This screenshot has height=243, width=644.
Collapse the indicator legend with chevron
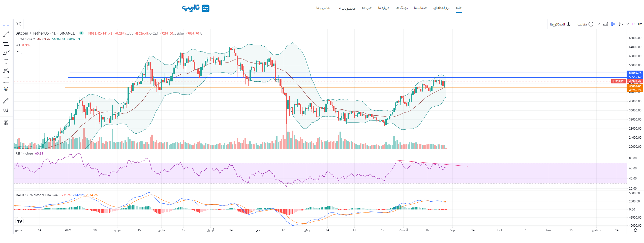coord(18,51)
